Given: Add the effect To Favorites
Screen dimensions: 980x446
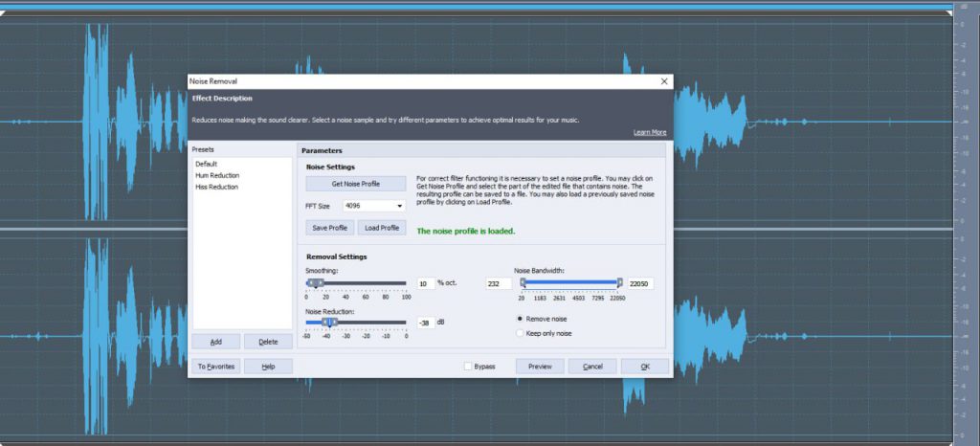Looking at the screenshot, I should (215, 367).
